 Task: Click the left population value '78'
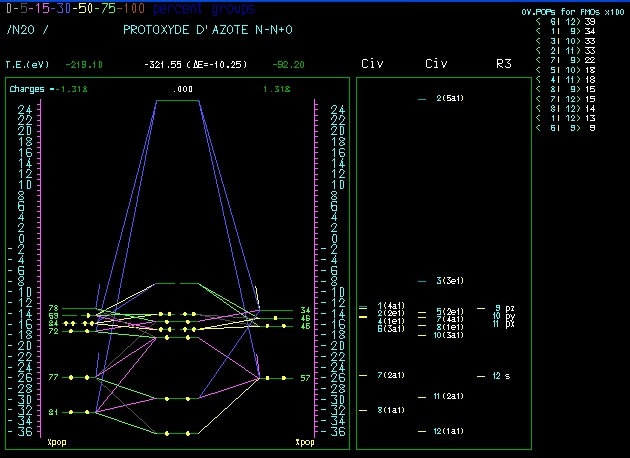(x=53, y=308)
